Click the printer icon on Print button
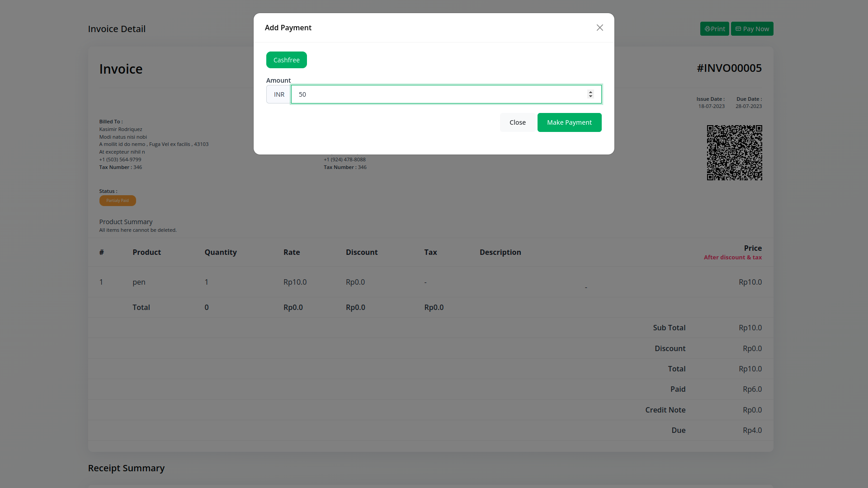Image resolution: width=868 pixels, height=488 pixels. click(707, 29)
